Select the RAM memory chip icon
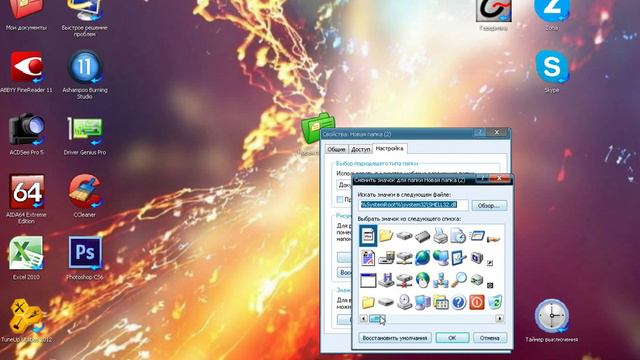Screen dimensions: 640x360 pyautogui.click(x=422, y=236)
